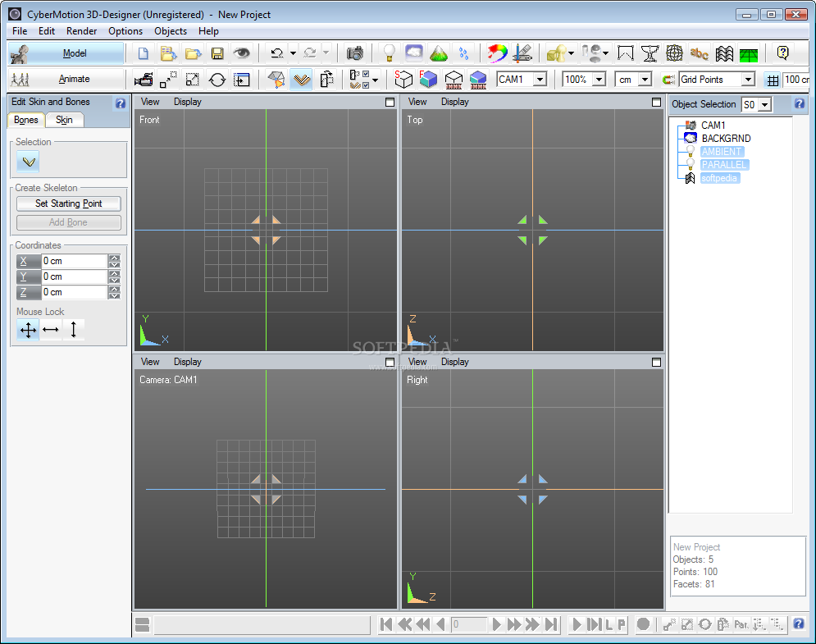This screenshot has height=644, width=816.
Task: Click the rotate circular arrows icon
Action: tap(217, 80)
